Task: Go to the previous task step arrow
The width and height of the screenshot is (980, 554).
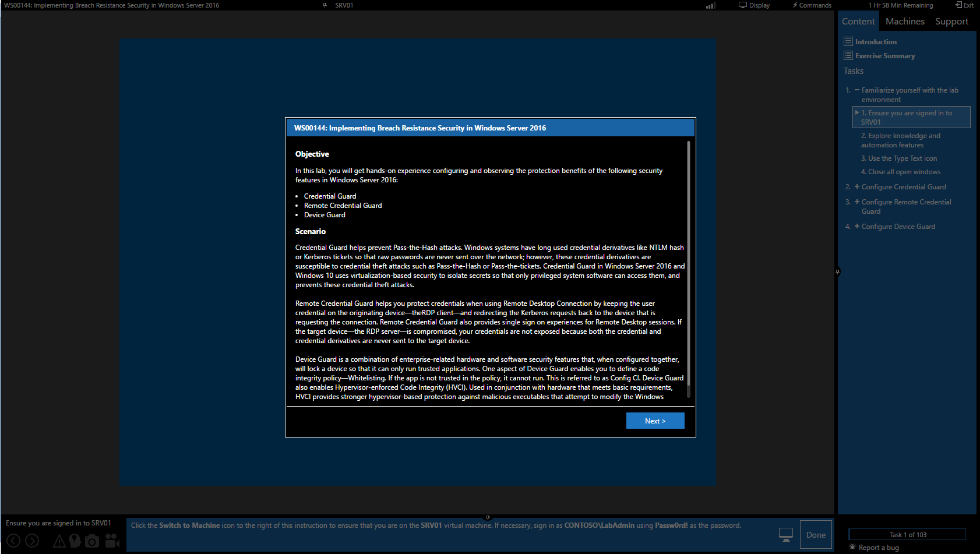Action: pyautogui.click(x=13, y=541)
